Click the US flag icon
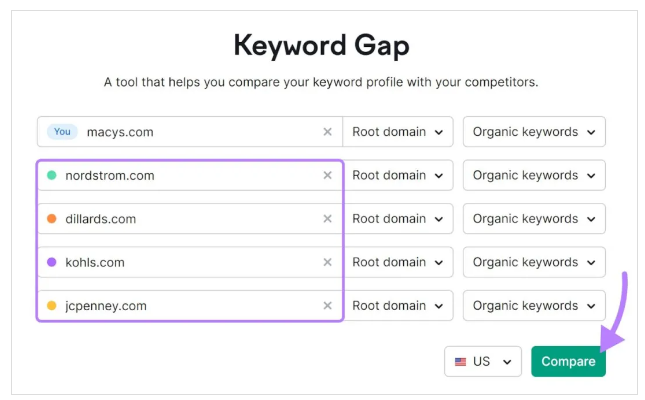The width and height of the screenshot is (645, 400). (460, 362)
